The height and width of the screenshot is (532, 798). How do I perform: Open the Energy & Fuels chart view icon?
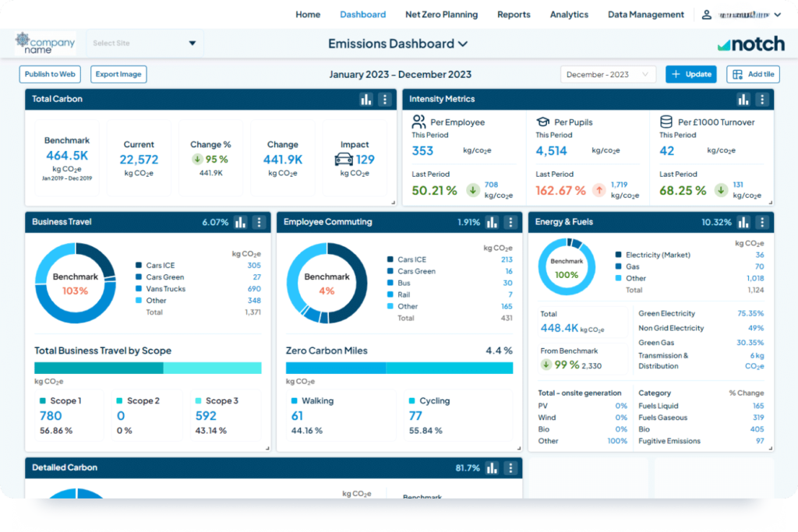click(743, 222)
